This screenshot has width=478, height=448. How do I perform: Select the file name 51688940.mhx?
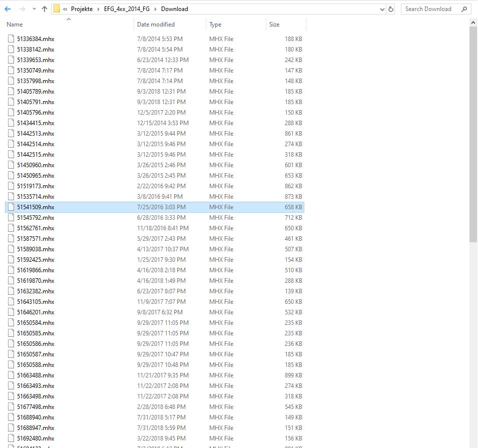[36, 417]
